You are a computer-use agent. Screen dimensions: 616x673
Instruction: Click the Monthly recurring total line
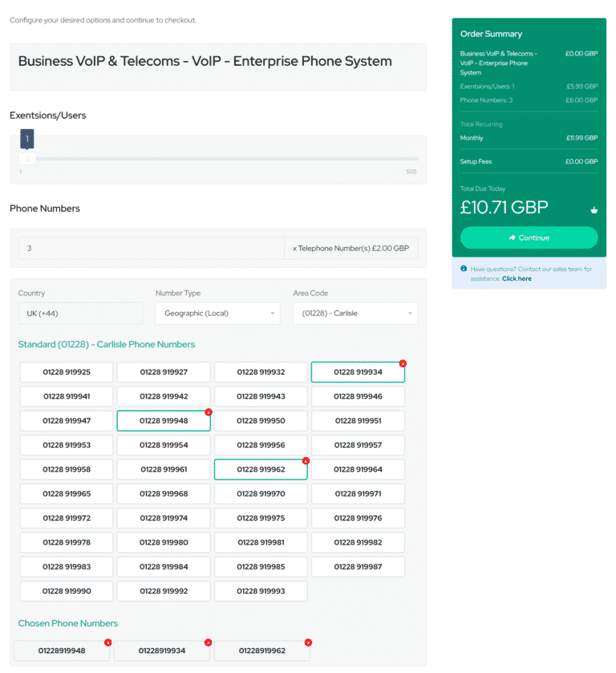click(x=529, y=138)
